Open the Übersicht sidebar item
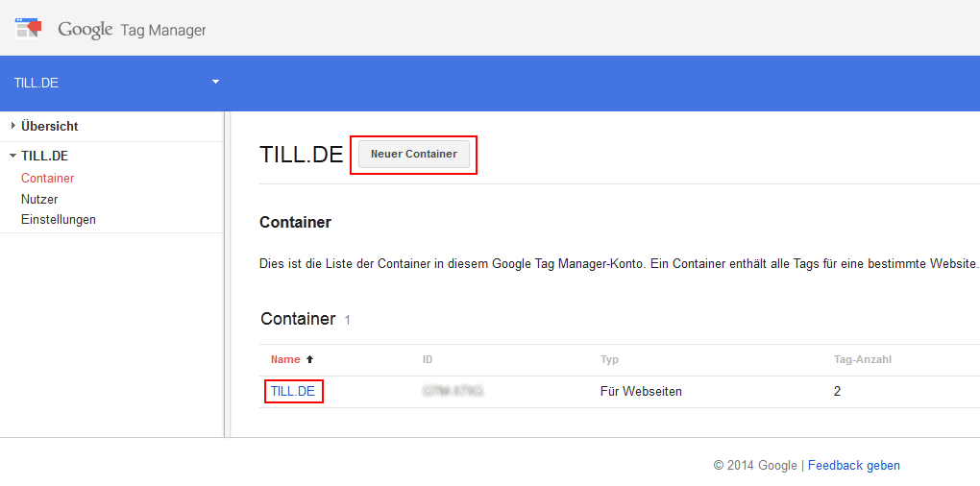 point(49,126)
